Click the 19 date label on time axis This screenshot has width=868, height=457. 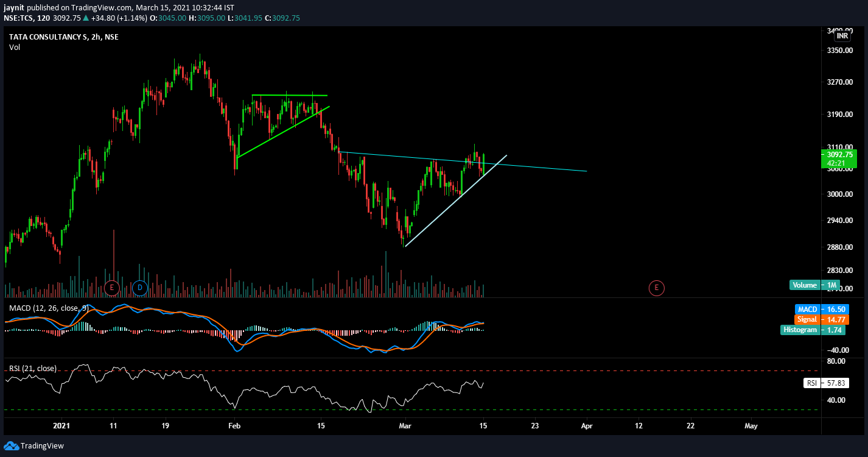[165, 426]
